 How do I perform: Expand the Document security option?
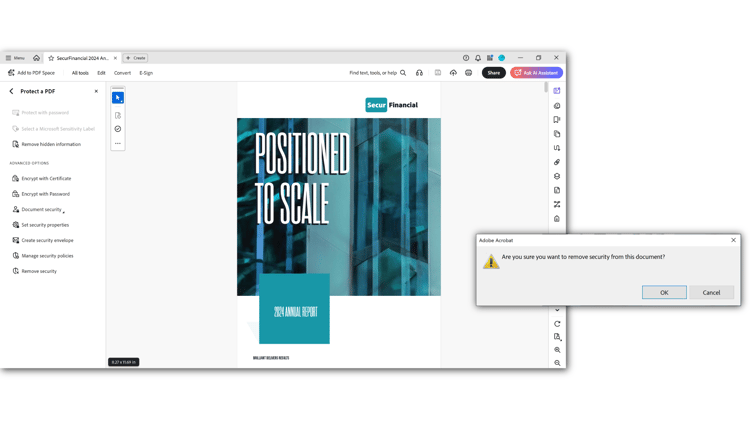(38, 210)
